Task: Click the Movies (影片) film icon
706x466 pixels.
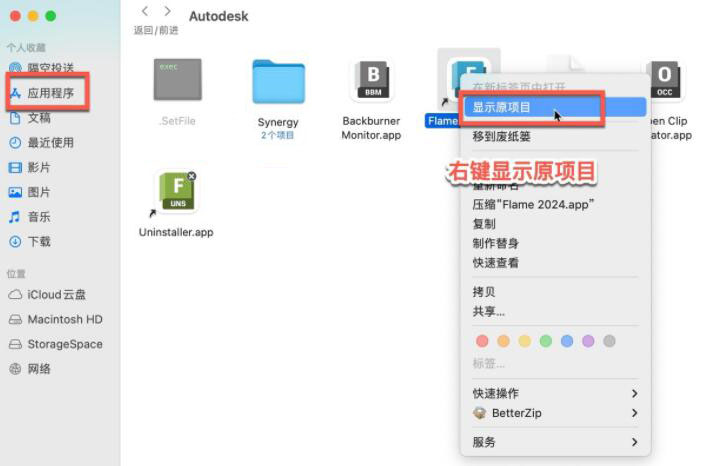Action: [x=15, y=167]
